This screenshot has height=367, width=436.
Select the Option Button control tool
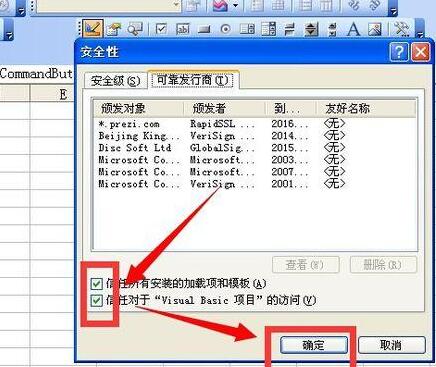226,29
